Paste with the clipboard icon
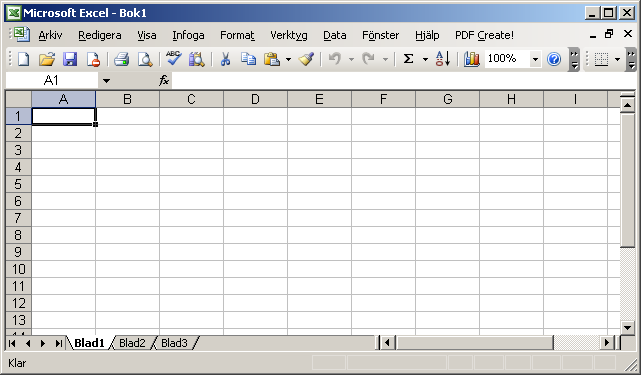The image size is (641, 375). coord(271,59)
